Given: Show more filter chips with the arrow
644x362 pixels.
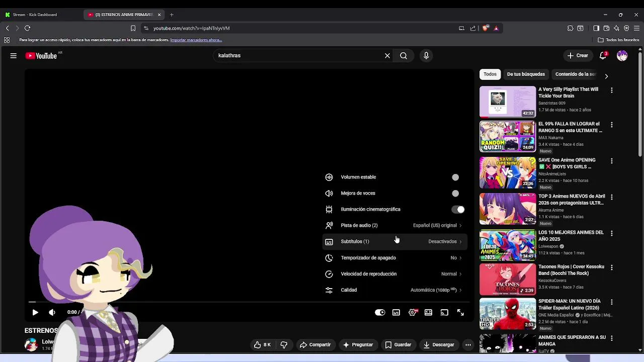Looking at the screenshot, I should (606, 76).
